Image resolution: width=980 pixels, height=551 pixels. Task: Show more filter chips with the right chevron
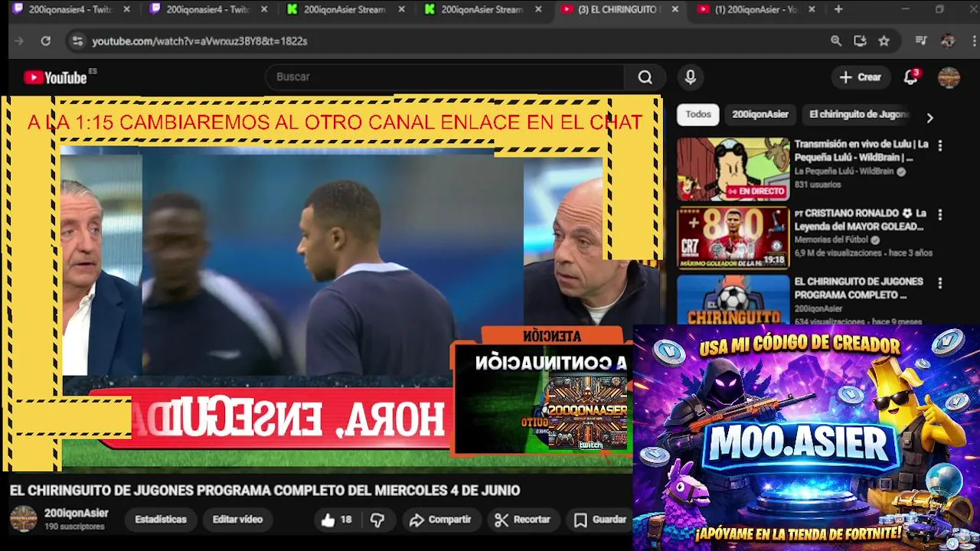(x=929, y=118)
